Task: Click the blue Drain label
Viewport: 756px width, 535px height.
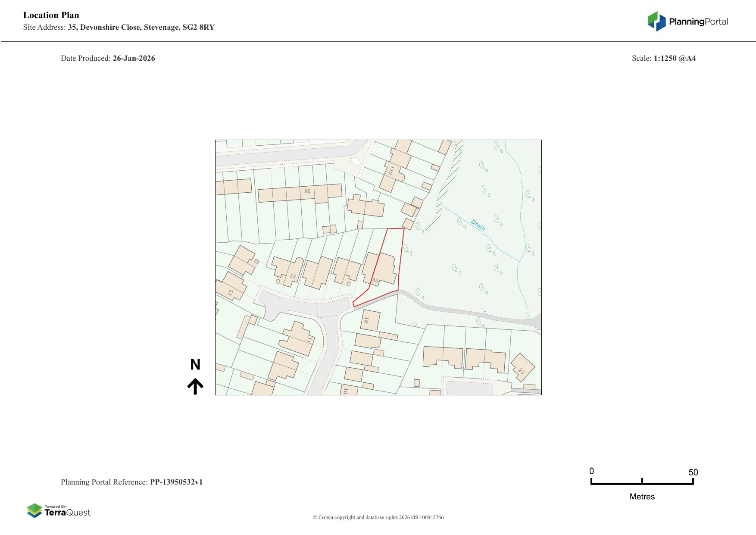Action: pyautogui.click(x=478, y=225)
